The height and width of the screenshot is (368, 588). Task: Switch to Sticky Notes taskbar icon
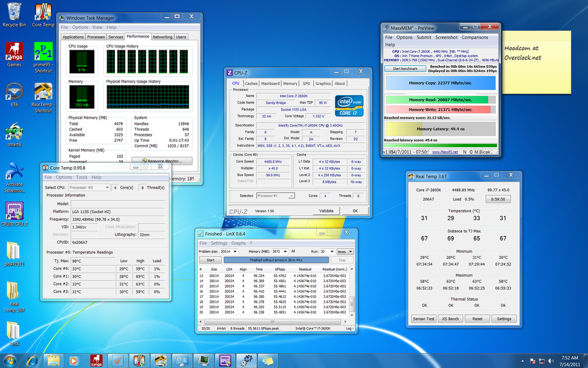(x=268, y=361)
